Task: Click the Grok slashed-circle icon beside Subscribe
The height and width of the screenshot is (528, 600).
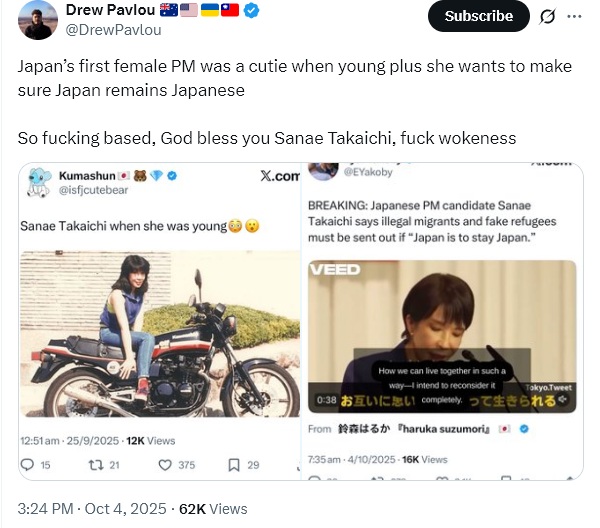Action: click(x=547, y=16)
